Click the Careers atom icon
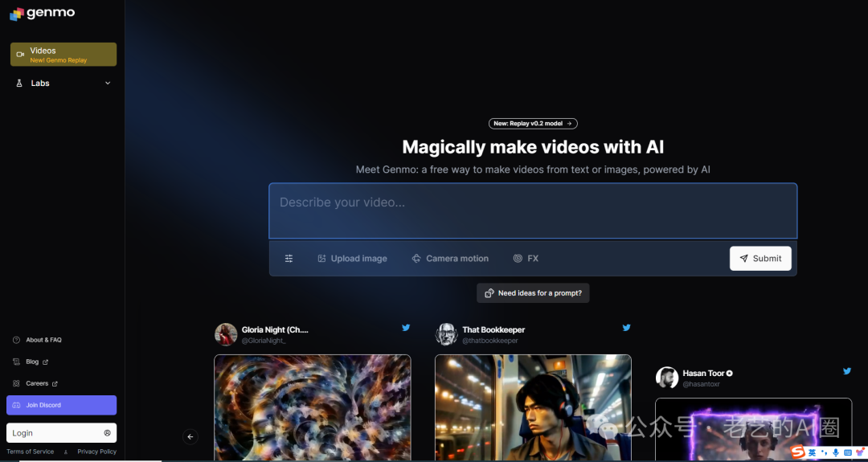This screenshot has height=462, width=868. pos(16,383)
